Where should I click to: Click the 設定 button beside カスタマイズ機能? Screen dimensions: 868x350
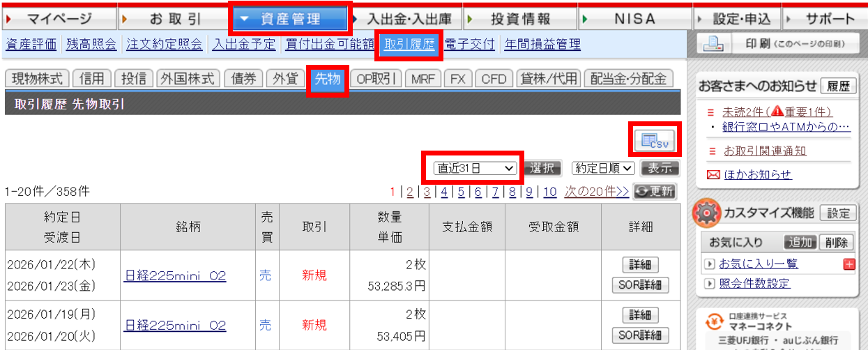tap(839, 213)
